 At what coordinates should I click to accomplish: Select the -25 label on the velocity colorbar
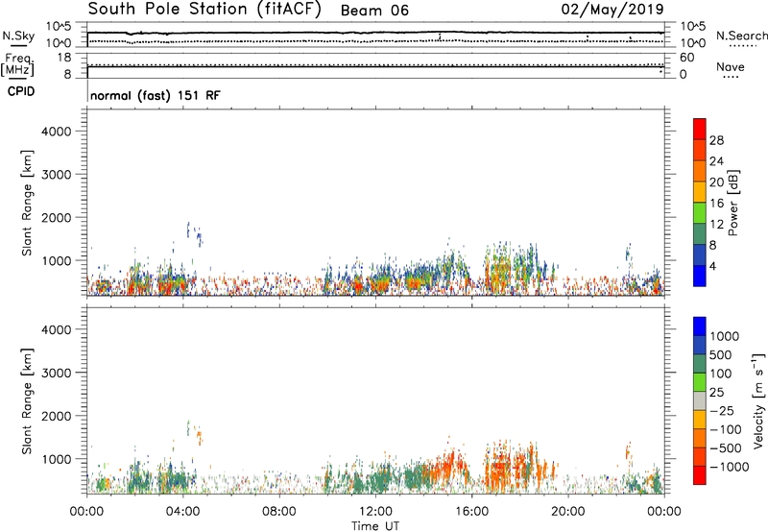(720, 411)
